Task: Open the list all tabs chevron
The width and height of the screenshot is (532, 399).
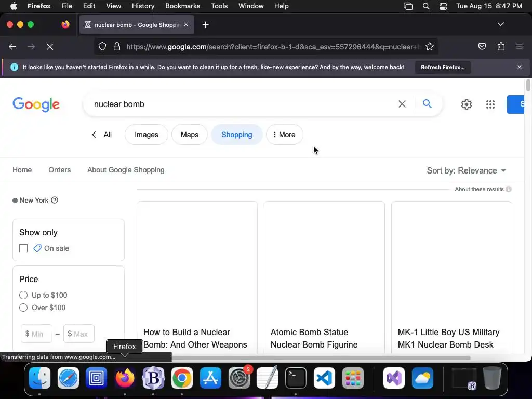Action: pos(500,24)
